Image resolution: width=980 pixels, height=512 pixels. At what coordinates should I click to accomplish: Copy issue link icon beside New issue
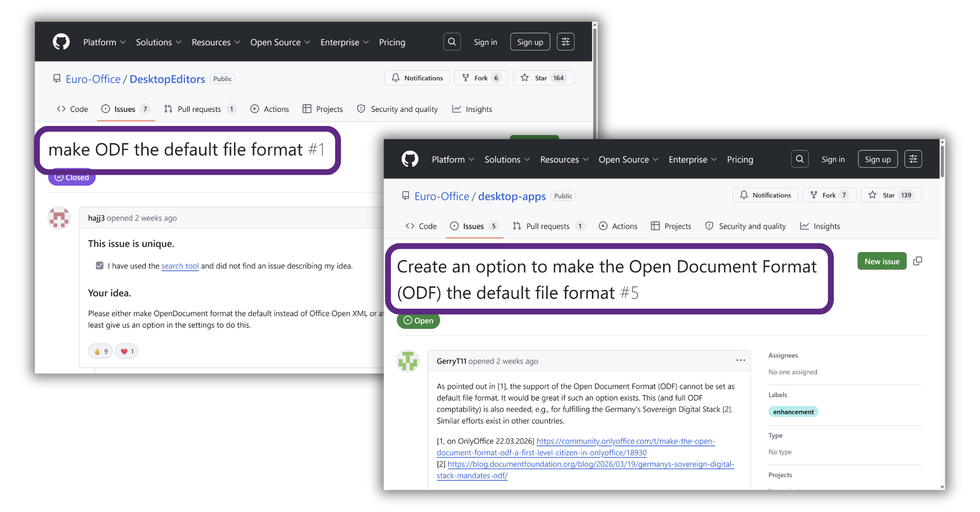[917, 261]
